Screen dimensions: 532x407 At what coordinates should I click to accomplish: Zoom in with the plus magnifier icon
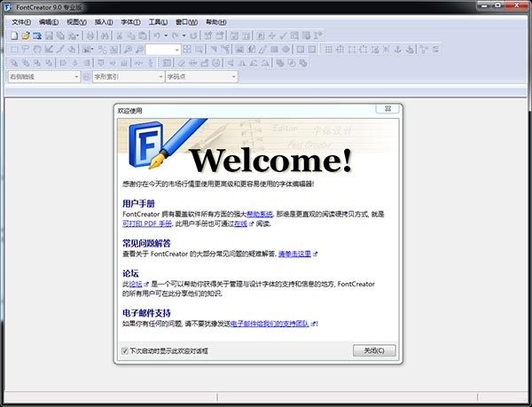click(x=128, y=50)
